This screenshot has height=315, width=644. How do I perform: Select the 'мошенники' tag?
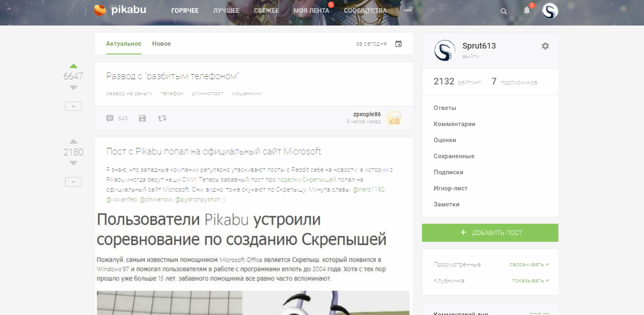(247, 93)
